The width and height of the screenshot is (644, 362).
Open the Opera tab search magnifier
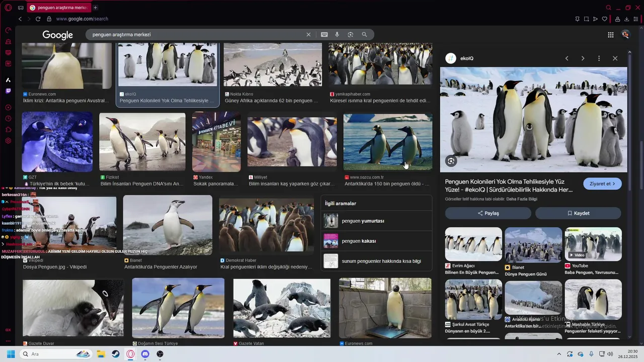click(608, 8)
